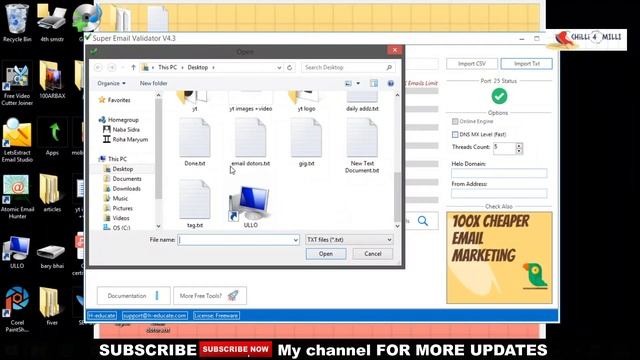Increase Threads Count with up arrow
The height and width of the screenshot is (360, 640).
(x=519, y=145)
